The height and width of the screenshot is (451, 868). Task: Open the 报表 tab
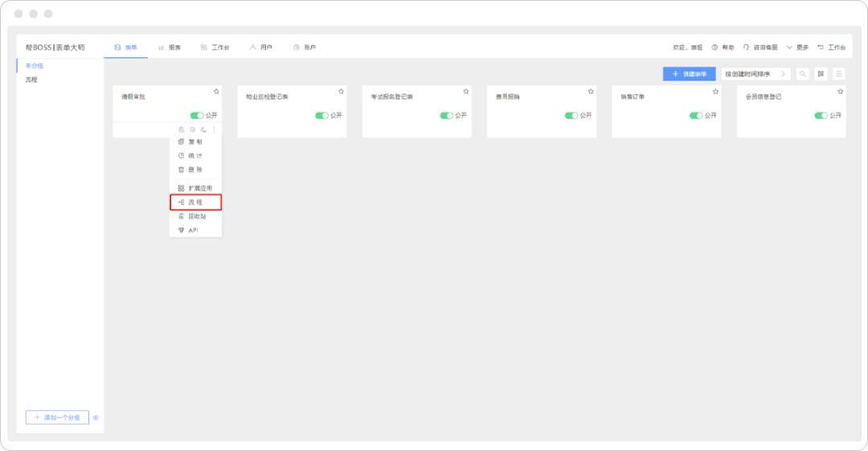[x=170, y=47]
